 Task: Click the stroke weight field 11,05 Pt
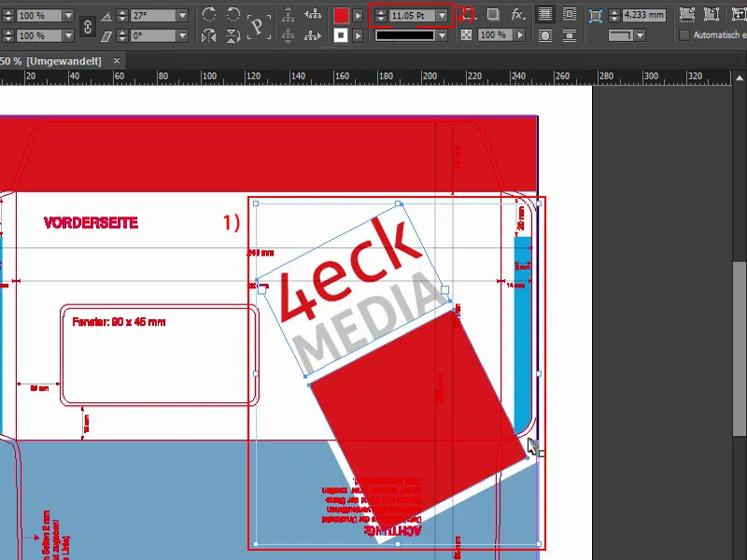(412, 16)
